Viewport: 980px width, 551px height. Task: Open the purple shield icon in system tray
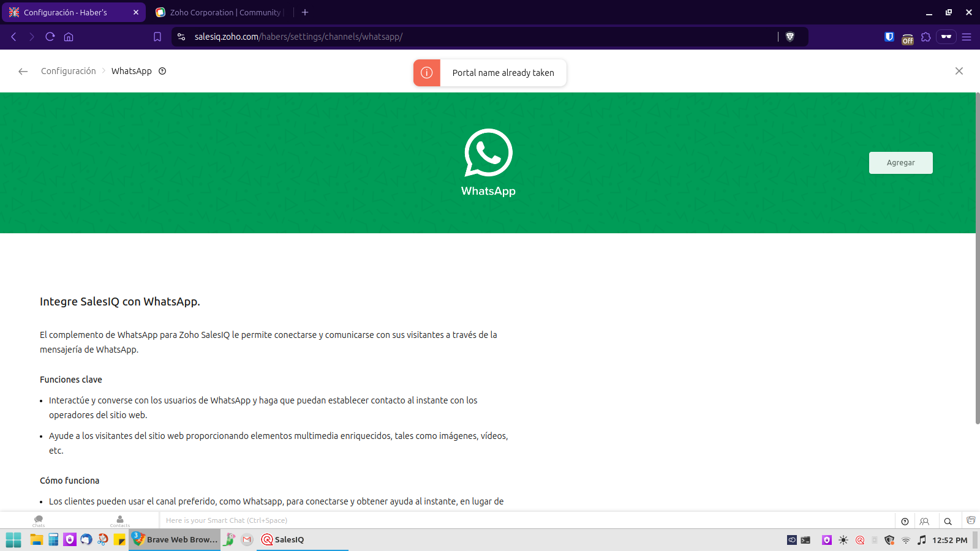pyautogui.click(x=827, y=540)
